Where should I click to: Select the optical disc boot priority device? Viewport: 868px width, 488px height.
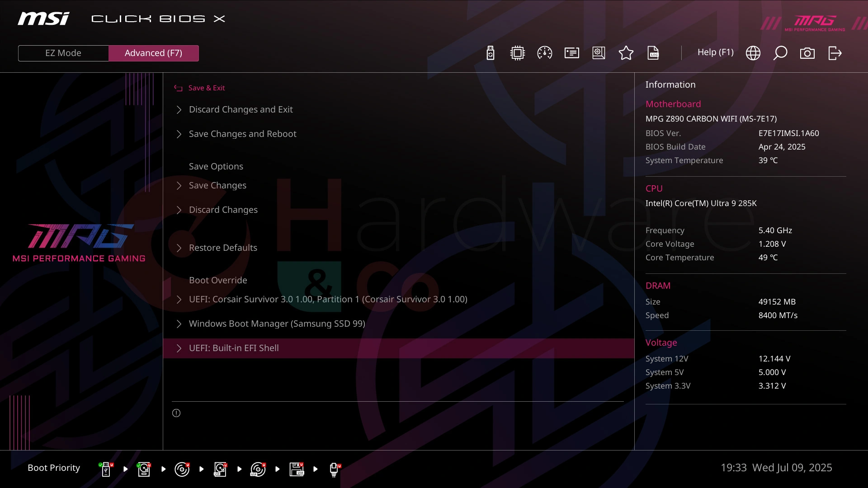tap(182, 469)
